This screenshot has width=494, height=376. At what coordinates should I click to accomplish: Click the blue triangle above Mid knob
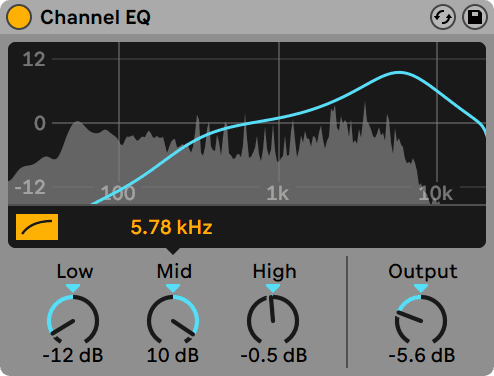pos(173,288)
